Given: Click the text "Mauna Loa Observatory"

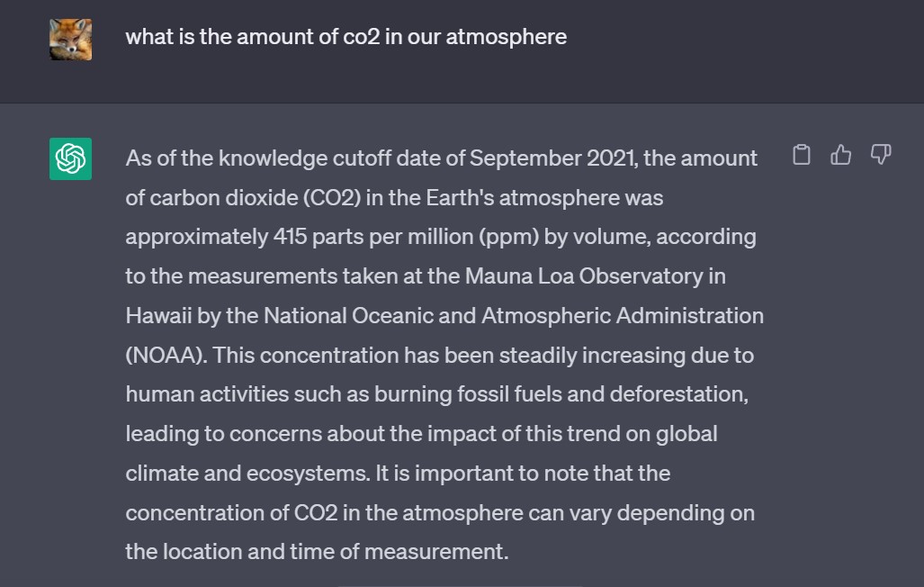Looking at the screenshot, I should (x=584, y=276).
